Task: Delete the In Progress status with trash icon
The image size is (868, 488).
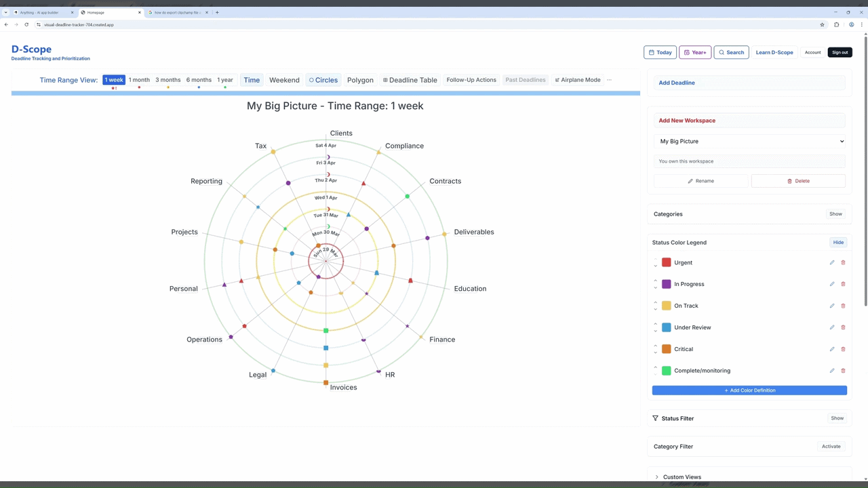Action: click(x=843, y=284)
